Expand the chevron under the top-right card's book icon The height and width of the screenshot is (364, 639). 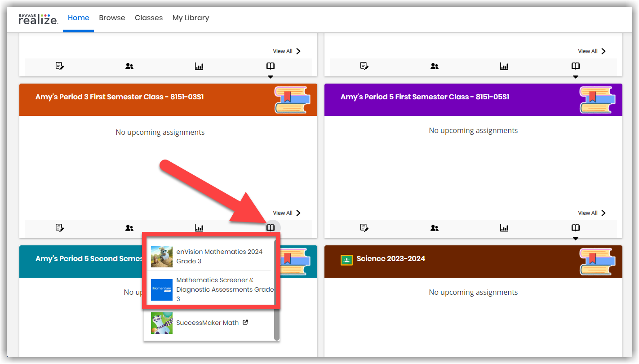coord(576,76)
